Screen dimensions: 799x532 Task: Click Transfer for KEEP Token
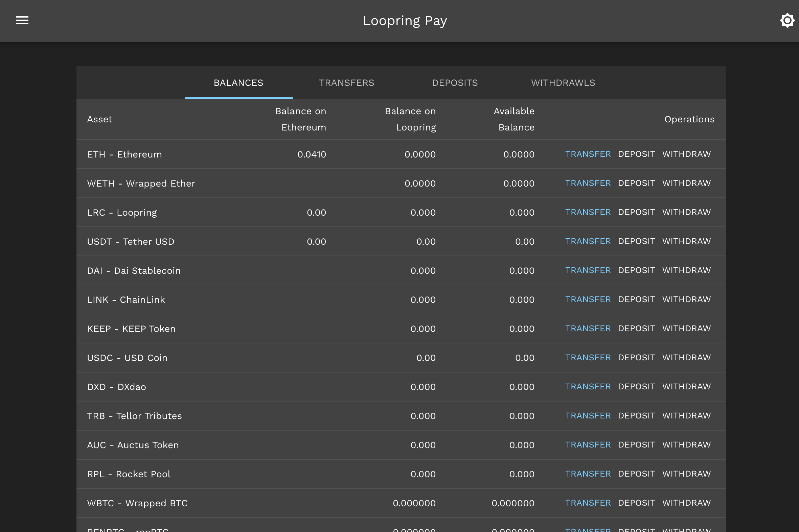pos(588,329)
